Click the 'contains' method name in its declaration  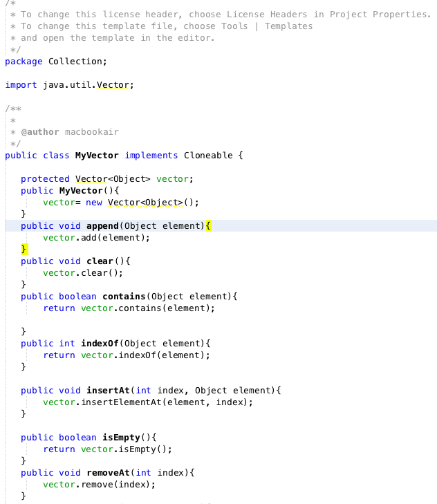click(x=124, y=297)
